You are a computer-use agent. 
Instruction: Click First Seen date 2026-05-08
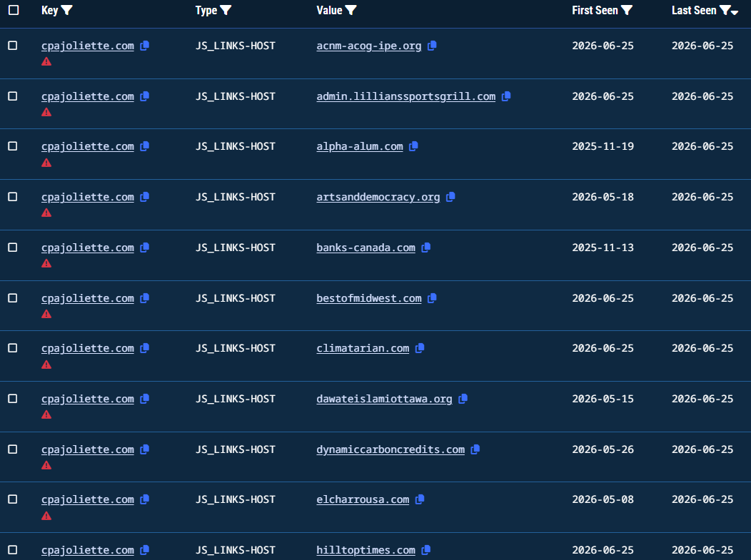(603, 499)
